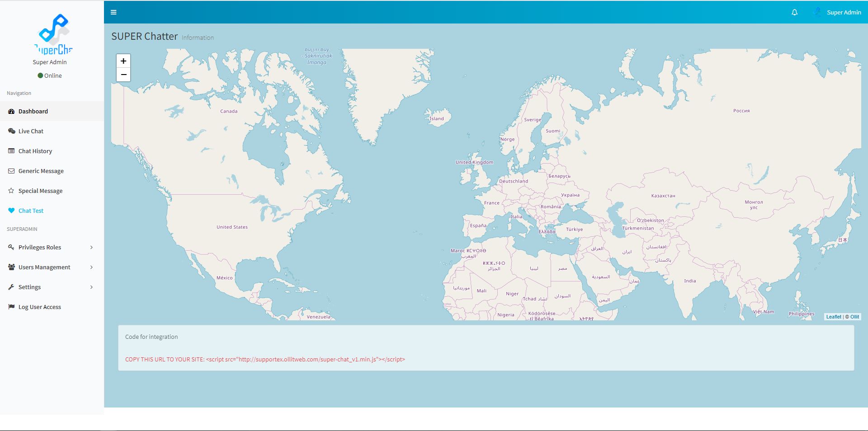Expand Privileges Roles submenu chevron
The width and height of the screenshot is (868, 431).
pyautogui.click(x=91, y=247)
